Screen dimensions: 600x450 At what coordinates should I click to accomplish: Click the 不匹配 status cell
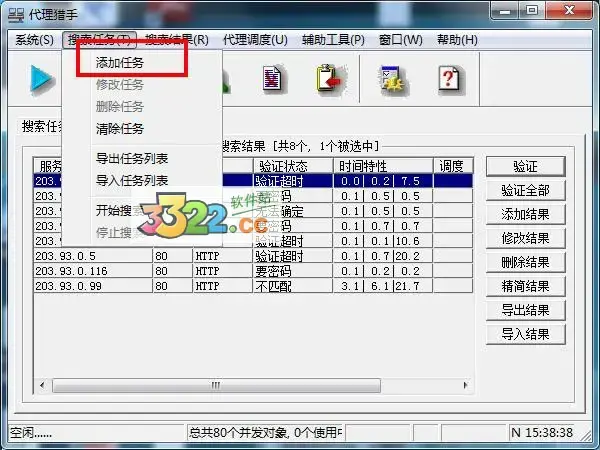pyautogui.click(x=293, y=286)
